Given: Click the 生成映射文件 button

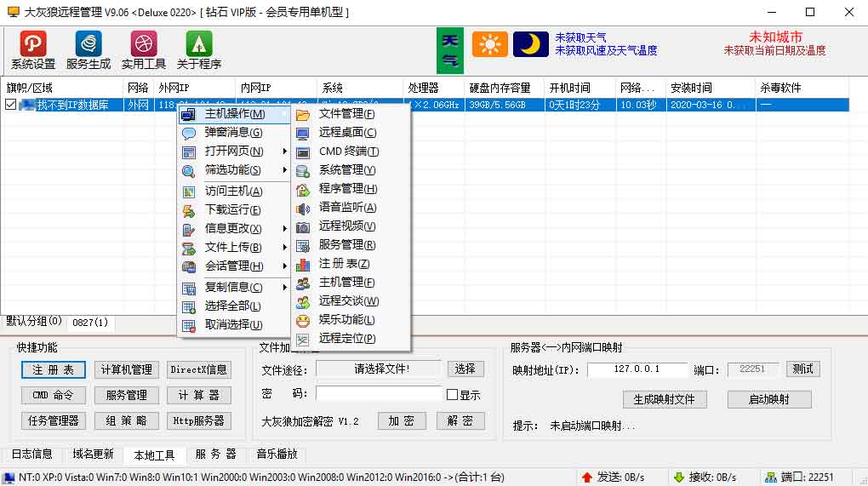Looking at the screenshot, I should tap(665, 399).
